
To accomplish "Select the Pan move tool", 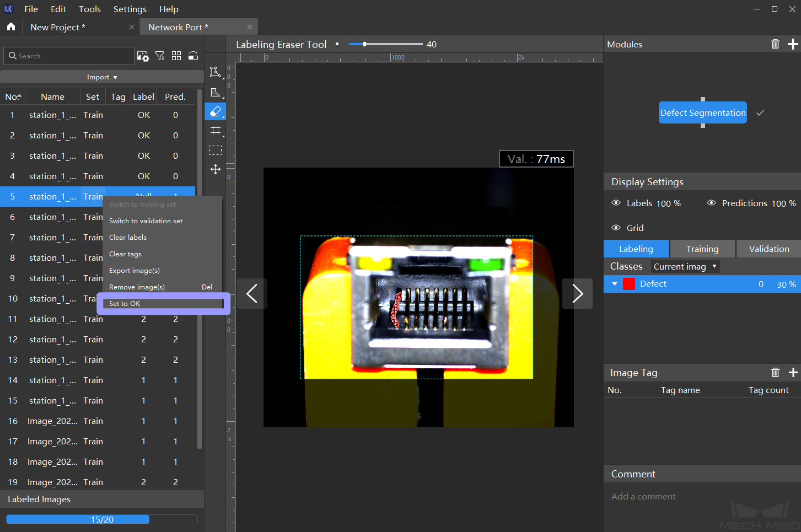I will click(216, 169).
